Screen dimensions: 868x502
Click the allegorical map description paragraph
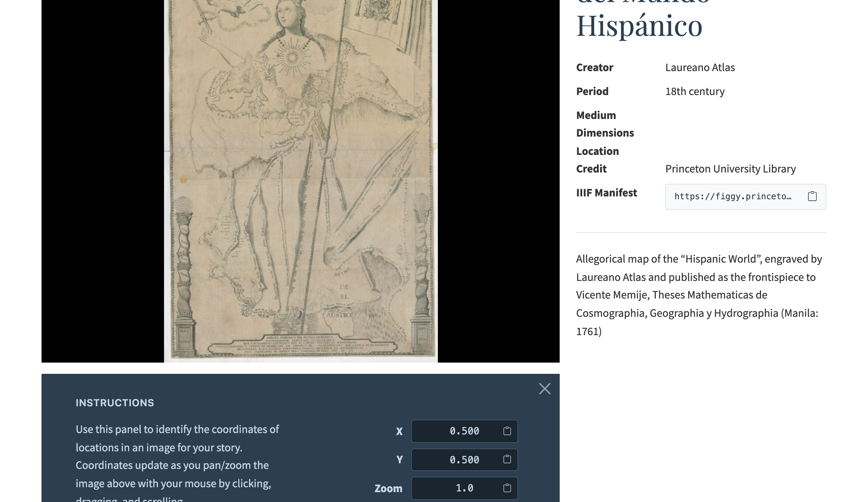click(698, 295)
